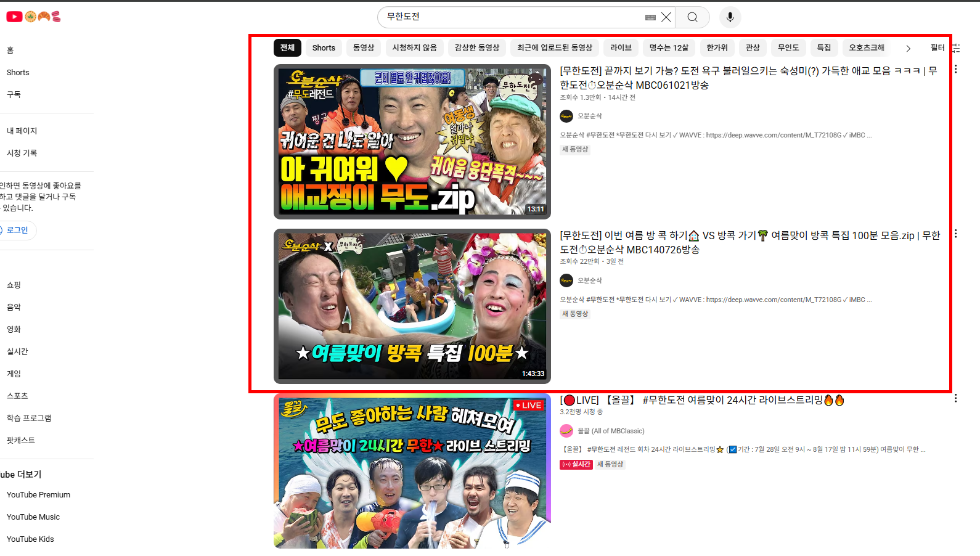This screenshot has height=556, width=980.
Task: Open the 여름맞이 방콕 특집 100분 thumbnail
Action: 412,306
